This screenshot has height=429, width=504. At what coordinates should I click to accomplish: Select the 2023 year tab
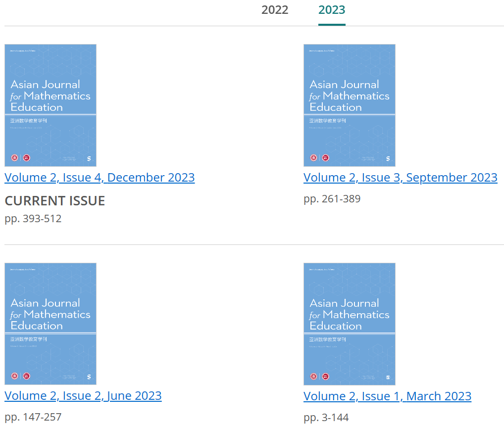pyautogui.click(x=332, y=10)
